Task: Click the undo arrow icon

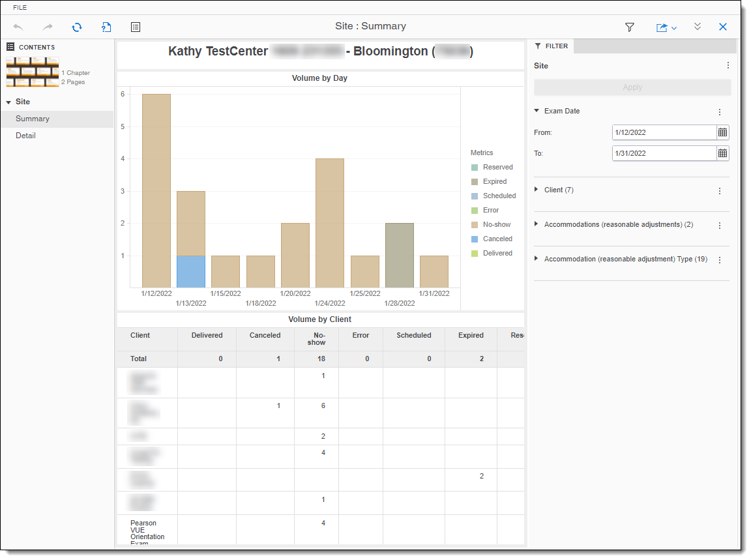Action: click(x=18, y=27)
